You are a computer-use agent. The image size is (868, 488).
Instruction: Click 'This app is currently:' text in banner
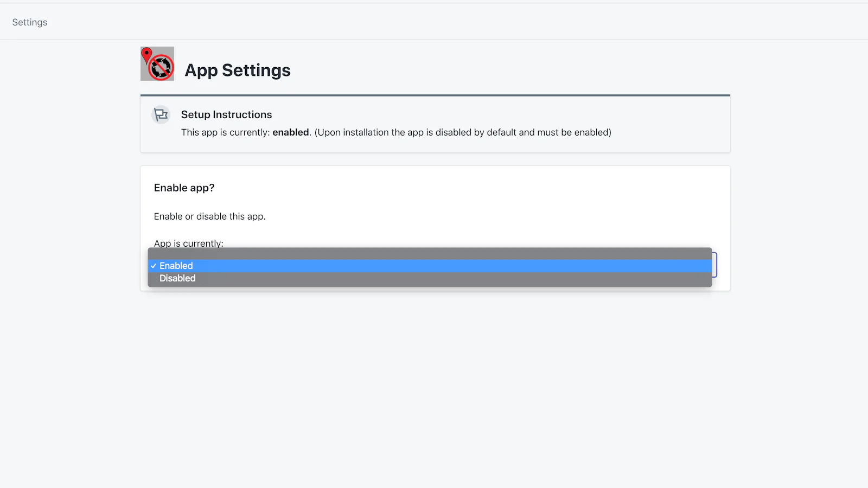pos(225,132)
